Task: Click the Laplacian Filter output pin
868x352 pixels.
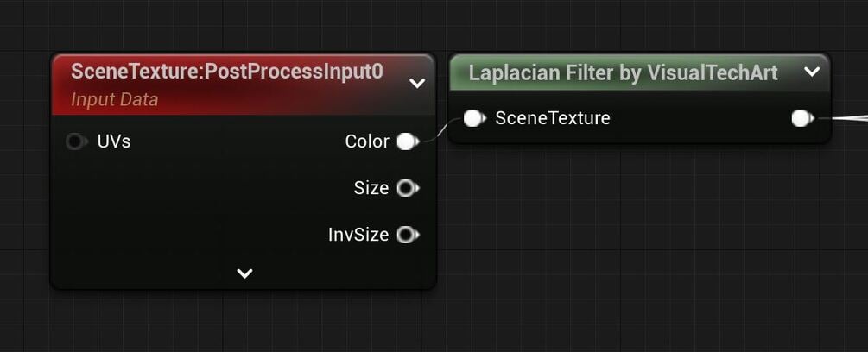Action: (x=802, y=118)
